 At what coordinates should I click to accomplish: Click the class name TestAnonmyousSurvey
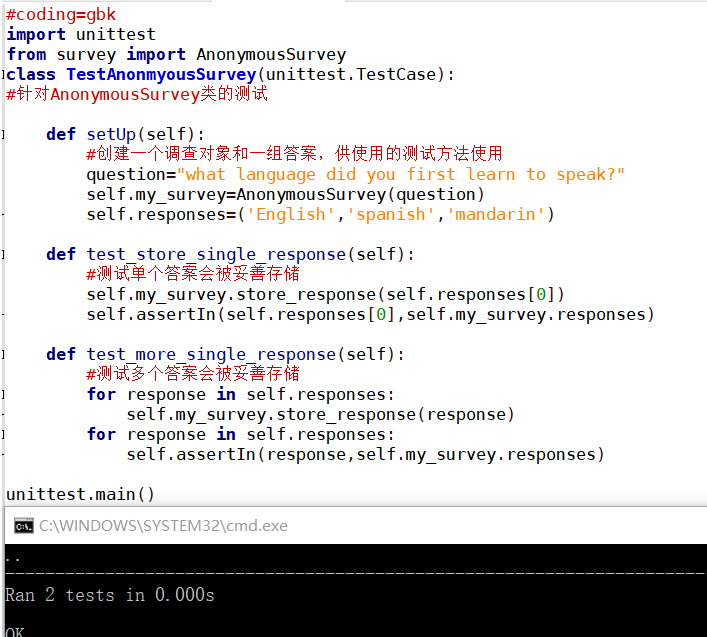coord(161,74)
